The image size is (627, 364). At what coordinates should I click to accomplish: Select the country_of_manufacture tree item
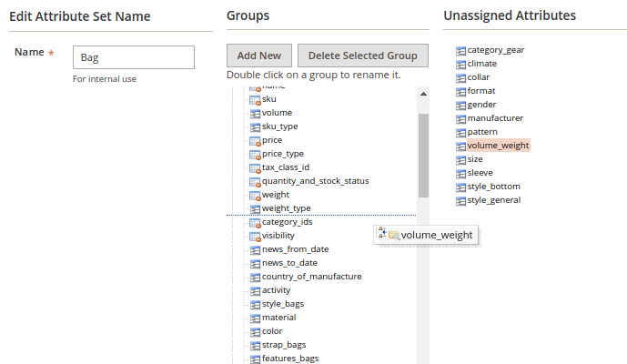311,277
